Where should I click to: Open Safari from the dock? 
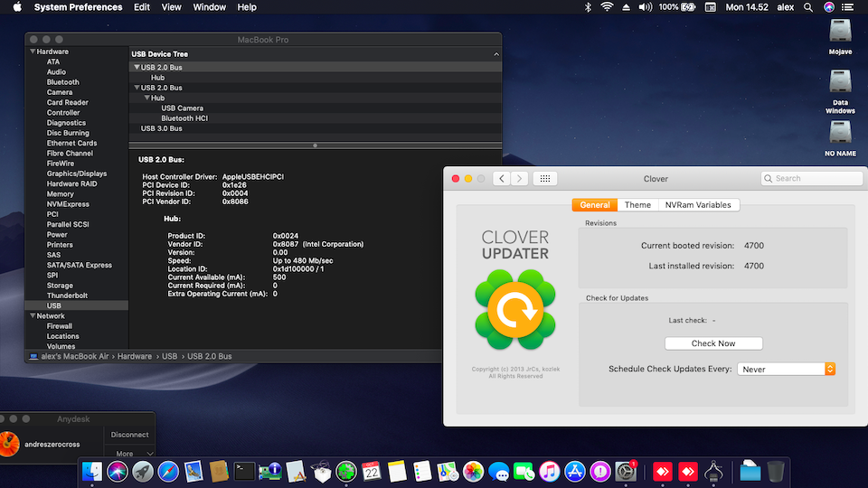point(168,472)
